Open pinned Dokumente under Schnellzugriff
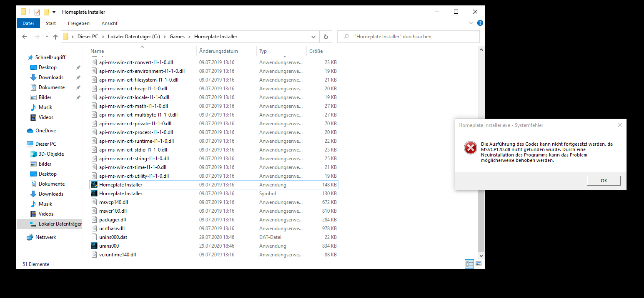Screen dimensions: 644x298 pos(52,87)
